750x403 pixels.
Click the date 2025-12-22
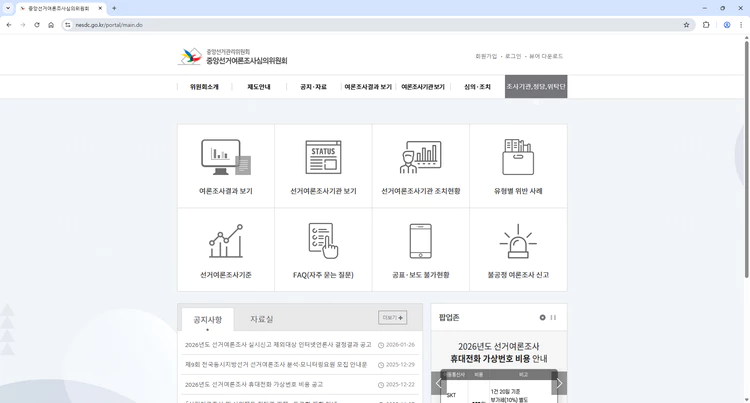pyautogui.click(x=400, y=385)
